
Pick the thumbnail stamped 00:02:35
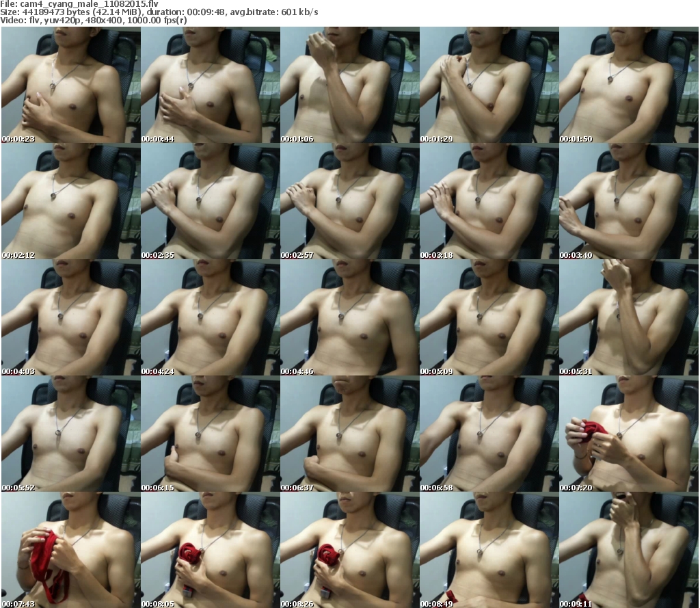[x=211, y=201]
